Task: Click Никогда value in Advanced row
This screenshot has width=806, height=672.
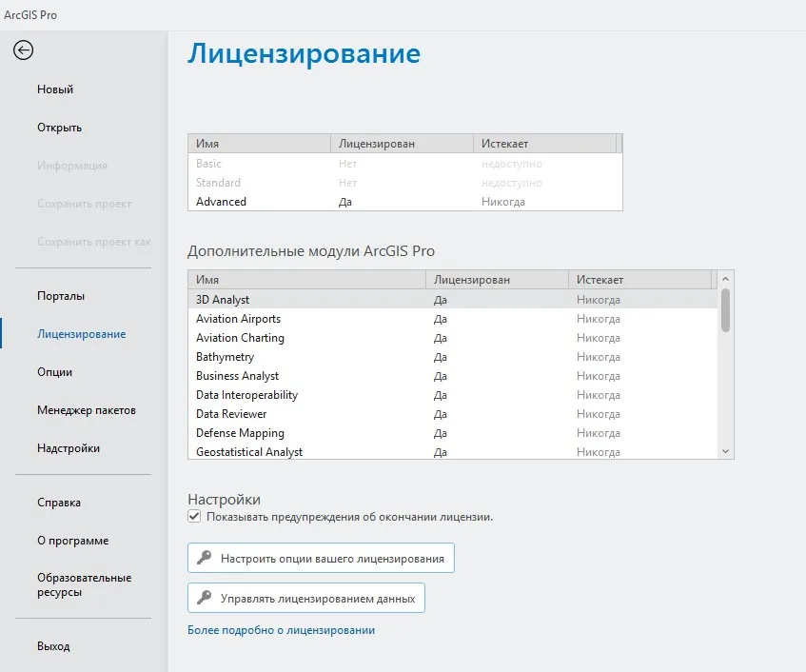Action: click(x=503, y=202)
